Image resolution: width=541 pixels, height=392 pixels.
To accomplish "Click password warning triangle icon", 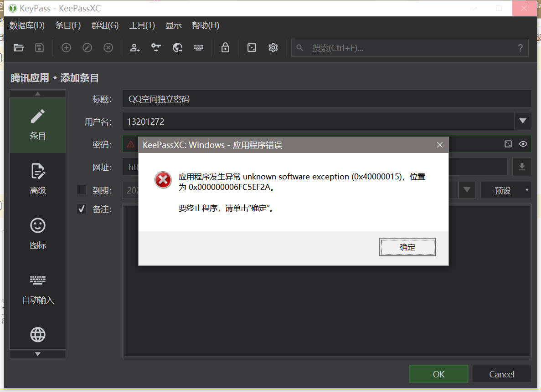I will click(131, 144).
